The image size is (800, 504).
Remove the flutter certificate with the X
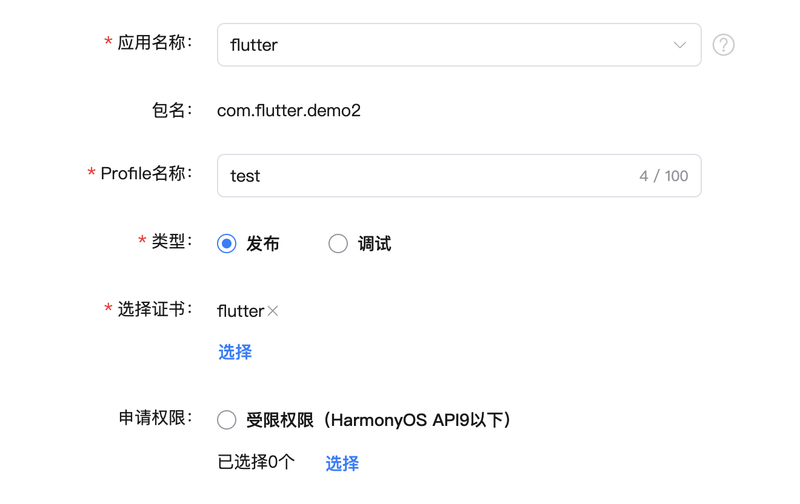[x=273, y=311]
